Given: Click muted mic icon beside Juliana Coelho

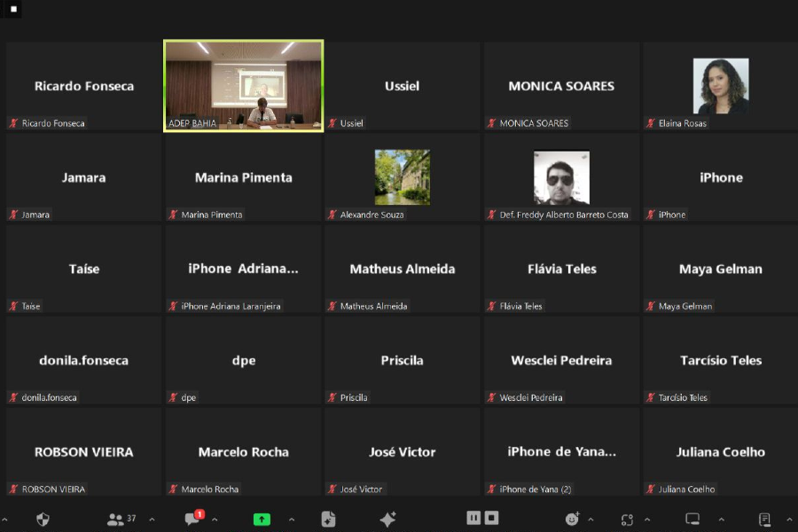Looking at the screenshot, I should (651, 489).
